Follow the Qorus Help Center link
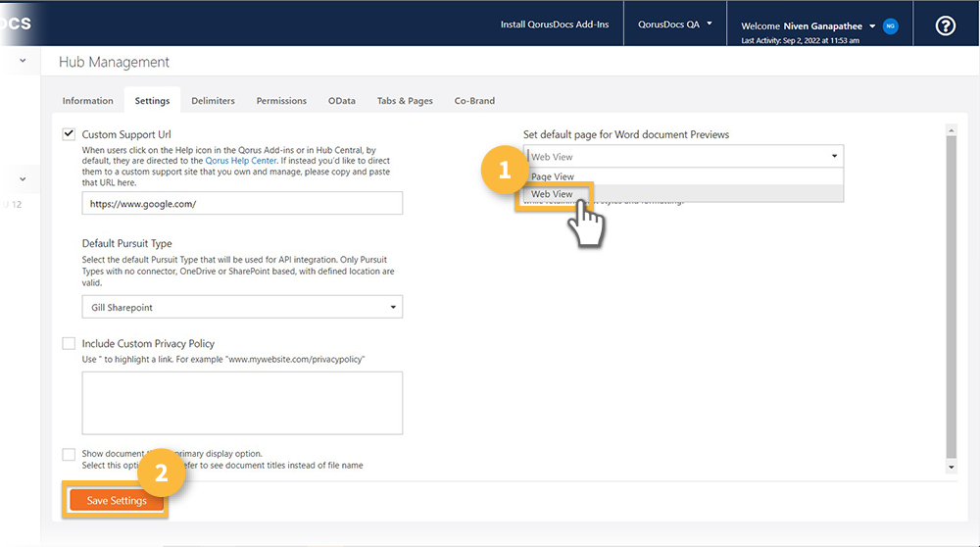 (242, 160)
